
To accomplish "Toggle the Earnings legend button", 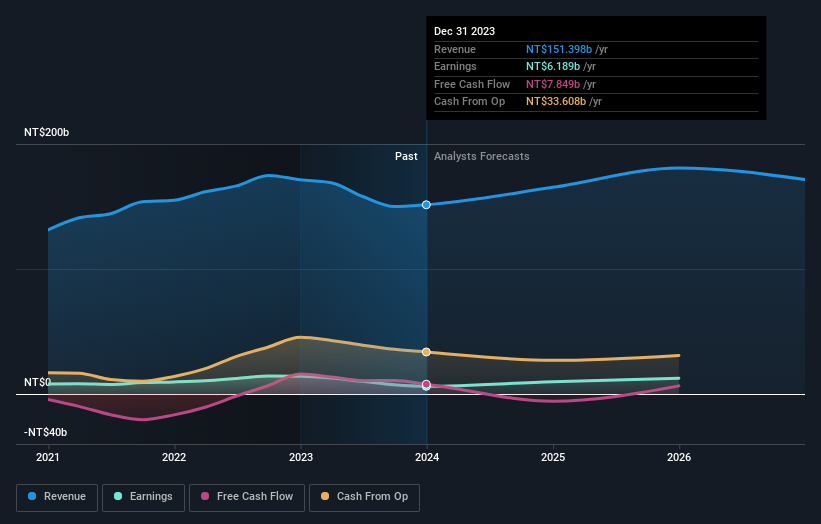I will click(x=143, y=497).
